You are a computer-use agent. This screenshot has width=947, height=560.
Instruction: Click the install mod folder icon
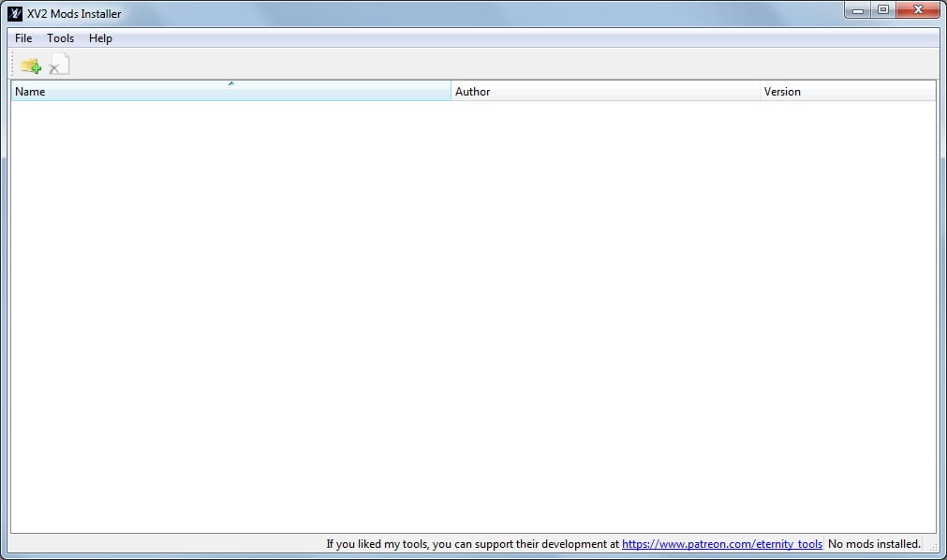pos(31,66)
